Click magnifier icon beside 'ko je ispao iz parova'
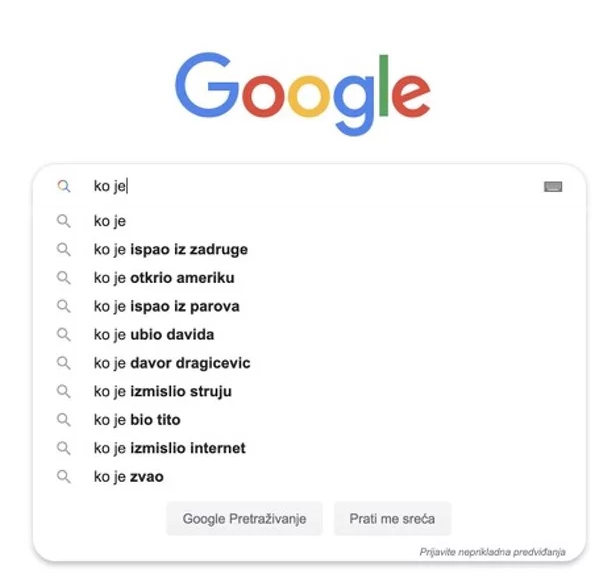The width and height of the screenshot is (615, 584). click(x=64, y=306)
